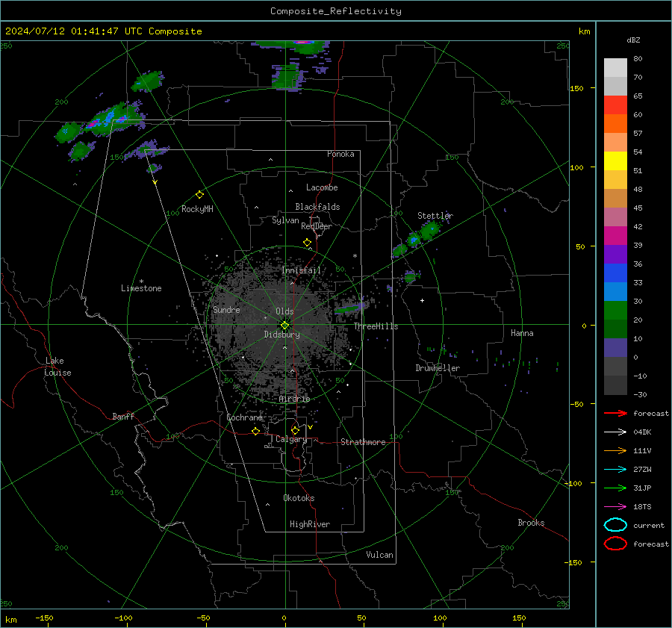
Task: Click the Strathmore map label
Action: pyautogui.click(x=363, y=442)
